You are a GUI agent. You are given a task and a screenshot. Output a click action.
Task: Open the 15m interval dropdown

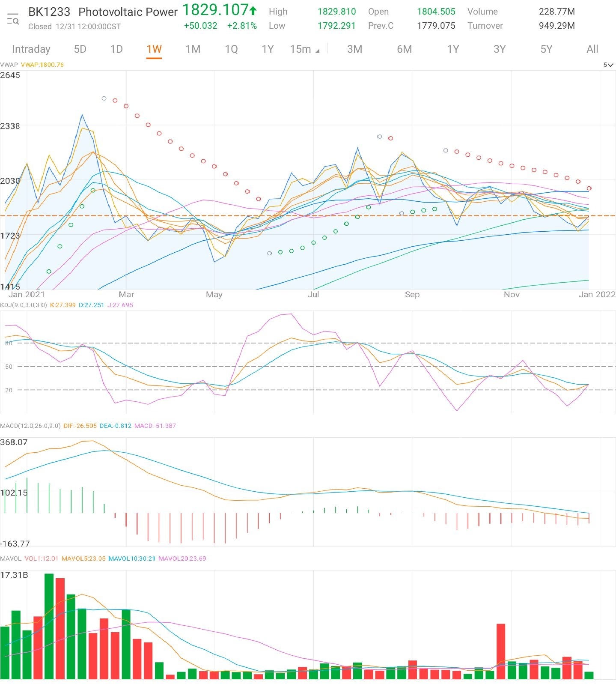[x=304, y=49]
